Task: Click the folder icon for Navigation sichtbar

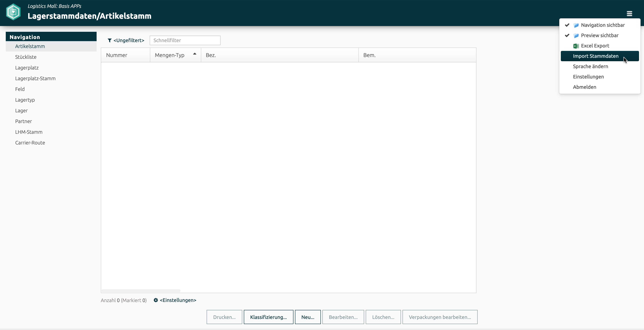Action: (x=576, y=25)
